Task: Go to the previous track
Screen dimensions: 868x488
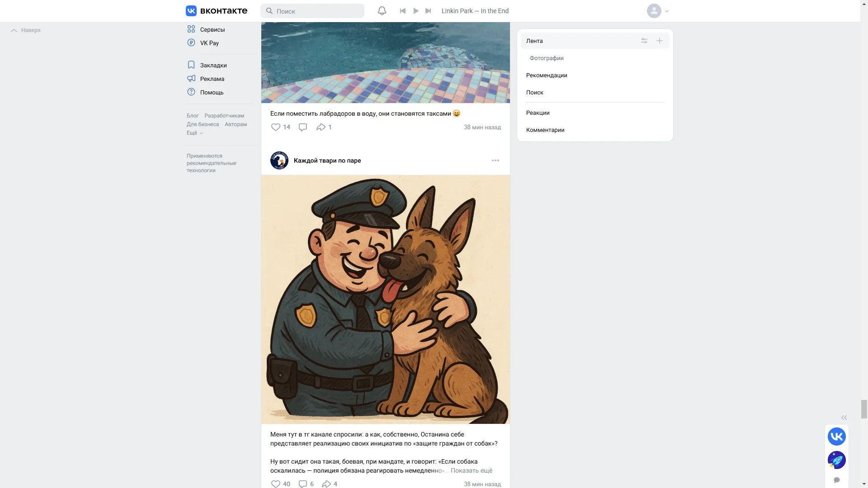Action: tap(403, 11)
